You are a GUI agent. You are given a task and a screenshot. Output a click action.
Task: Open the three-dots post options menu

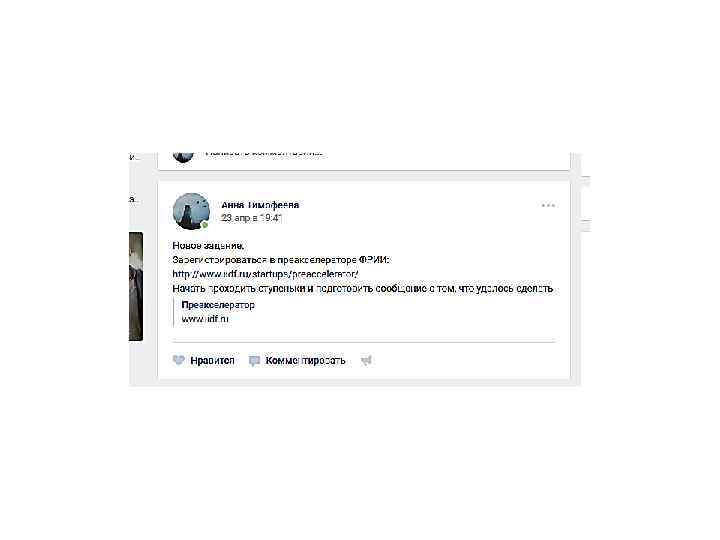pyautogui.click(x=548, y=205)
